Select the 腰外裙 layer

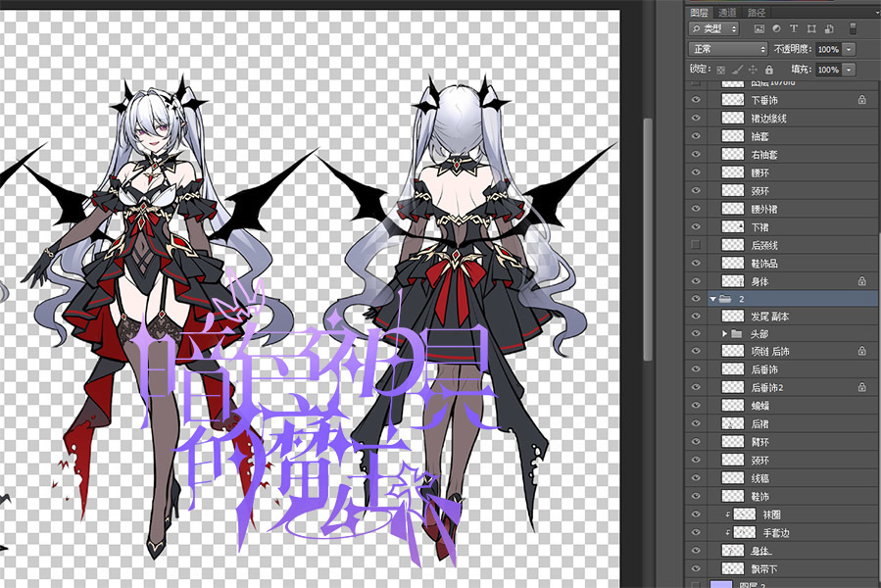(x=764, y=209)
